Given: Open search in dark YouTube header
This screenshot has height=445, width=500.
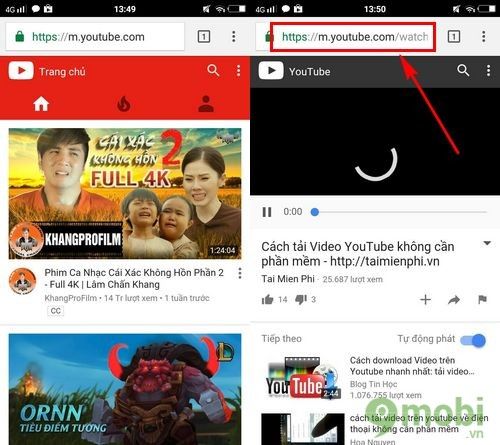Looking at the screenshot, I should [463, 70].
